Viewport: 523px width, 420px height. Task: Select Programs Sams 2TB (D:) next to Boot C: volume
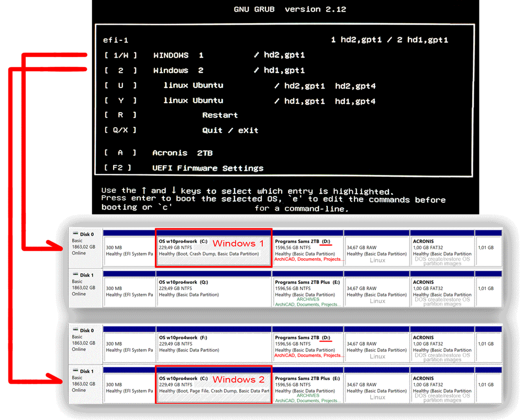pyautogui.click(x=308, y=248)
